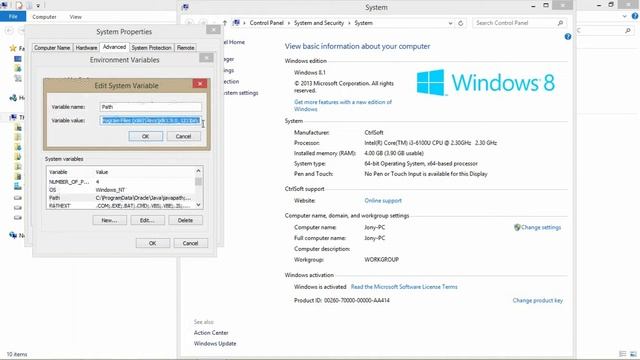Open the quick access toolbar customize dropdown
Image resolution: width=640 pixels, height=360 pixels.
click(38, 6)
